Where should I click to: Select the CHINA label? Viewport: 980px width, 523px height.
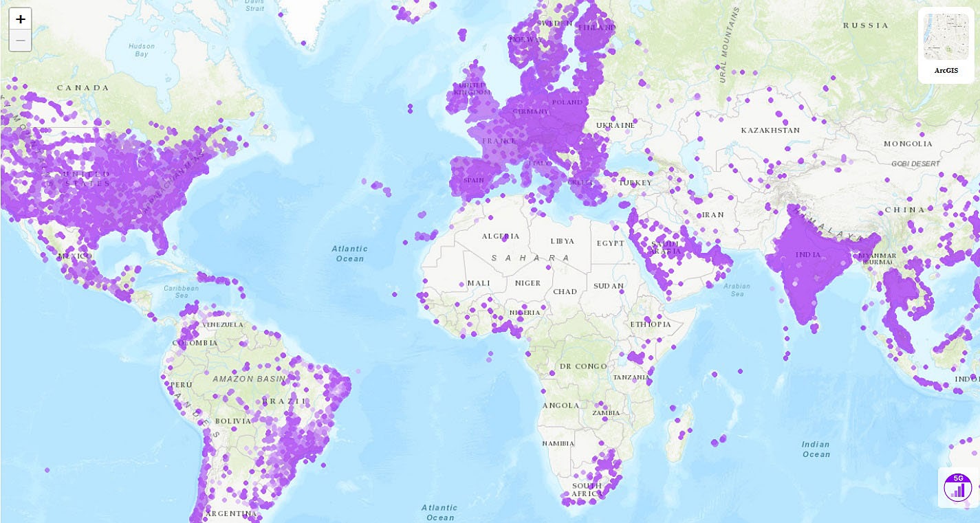tap(905, 210)
